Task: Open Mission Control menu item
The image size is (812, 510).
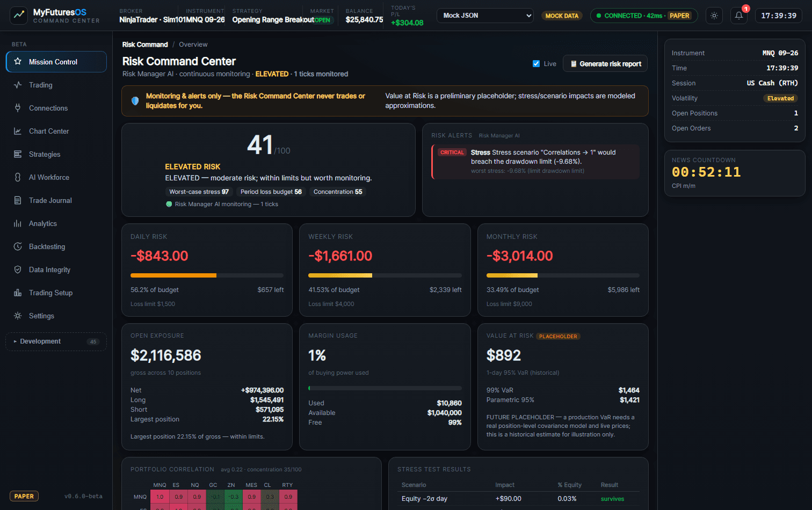Action: pos(56,62)
